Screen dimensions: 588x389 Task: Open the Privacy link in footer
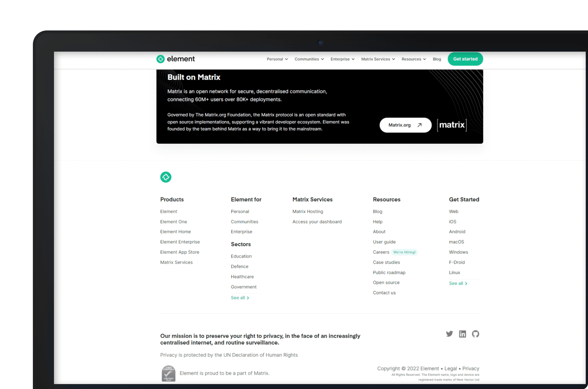coord(471,368)
